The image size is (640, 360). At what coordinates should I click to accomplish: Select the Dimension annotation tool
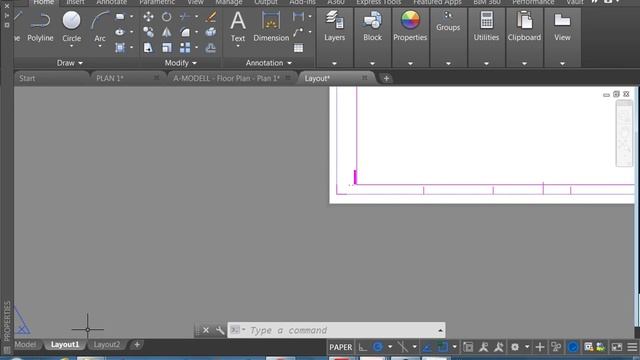[x=271, y=26]
